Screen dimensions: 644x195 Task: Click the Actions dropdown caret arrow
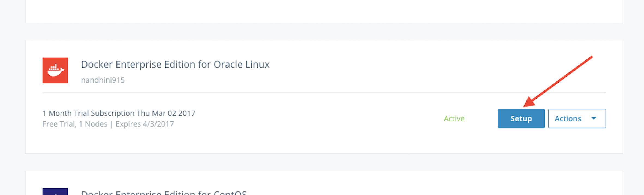click(594, 118)
